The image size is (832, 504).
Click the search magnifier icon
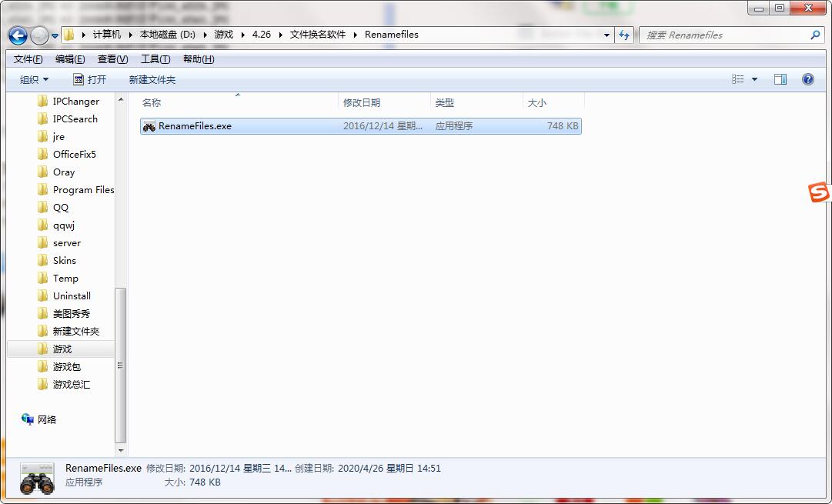point(815,35)
